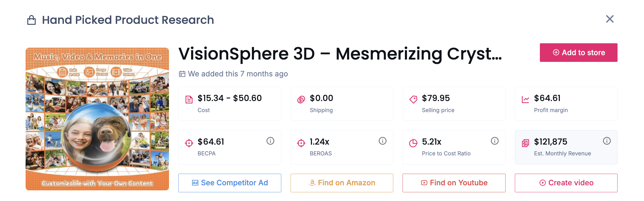This screenshot has width=644, height=201.
Task: Click the BECPA target icon
Action: coord(189,143)
